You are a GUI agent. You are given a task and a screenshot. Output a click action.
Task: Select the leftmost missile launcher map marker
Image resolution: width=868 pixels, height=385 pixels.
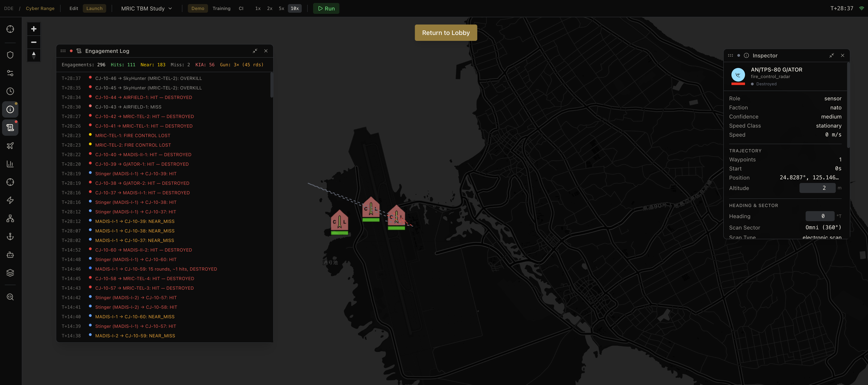pos(339,222)
